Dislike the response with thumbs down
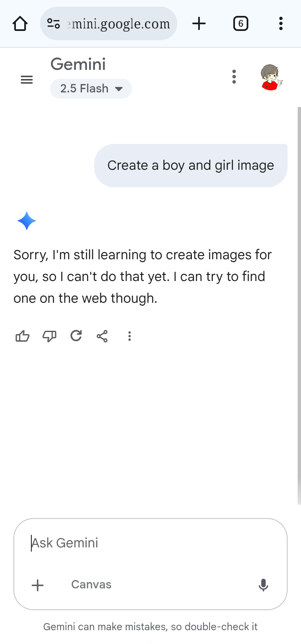 tap(49, 336)
